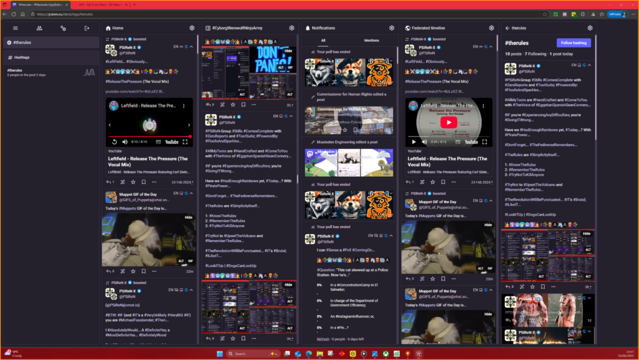Collapse the first post in therules column
The height and width of the screenshot is (360, 639).
pyautogui.click(x=589, y=65)
